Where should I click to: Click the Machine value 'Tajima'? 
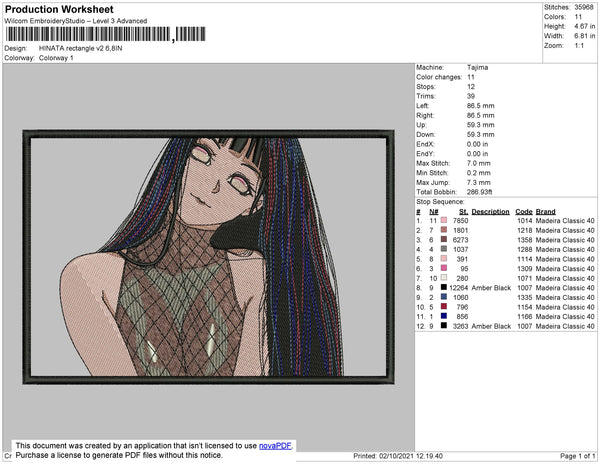(x=478, y=67)
